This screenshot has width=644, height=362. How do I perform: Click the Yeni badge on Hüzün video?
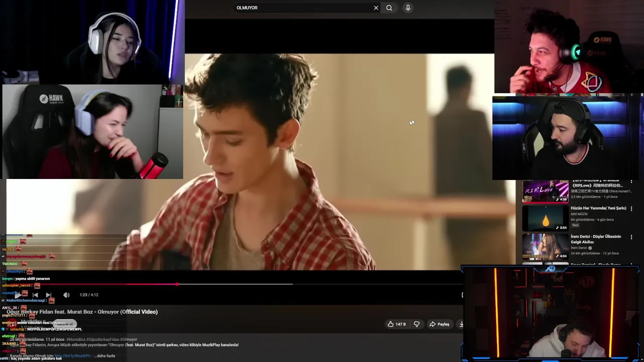point(575,225)
